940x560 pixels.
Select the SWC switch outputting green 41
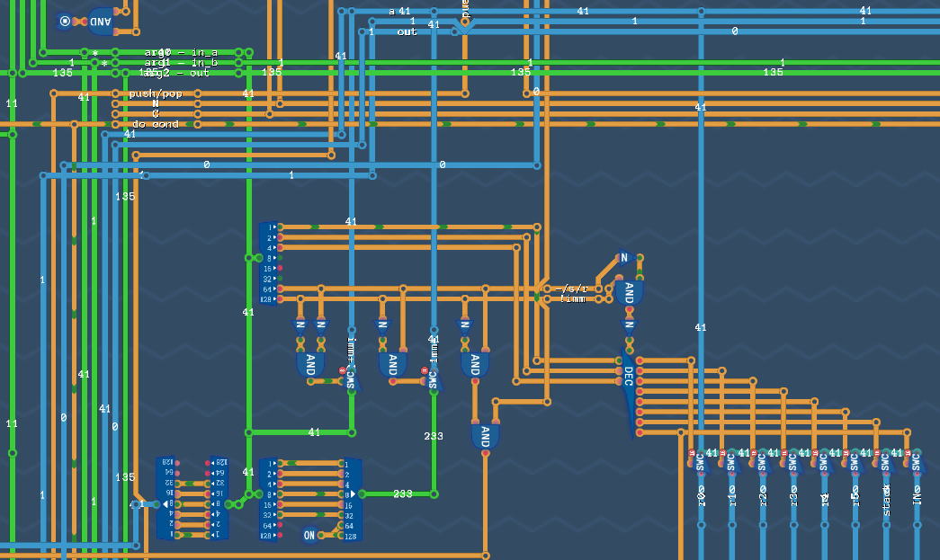[352, 378]
